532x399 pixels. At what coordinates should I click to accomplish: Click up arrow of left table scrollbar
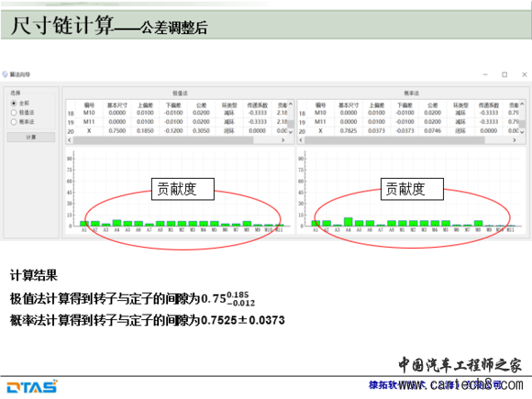291,105
